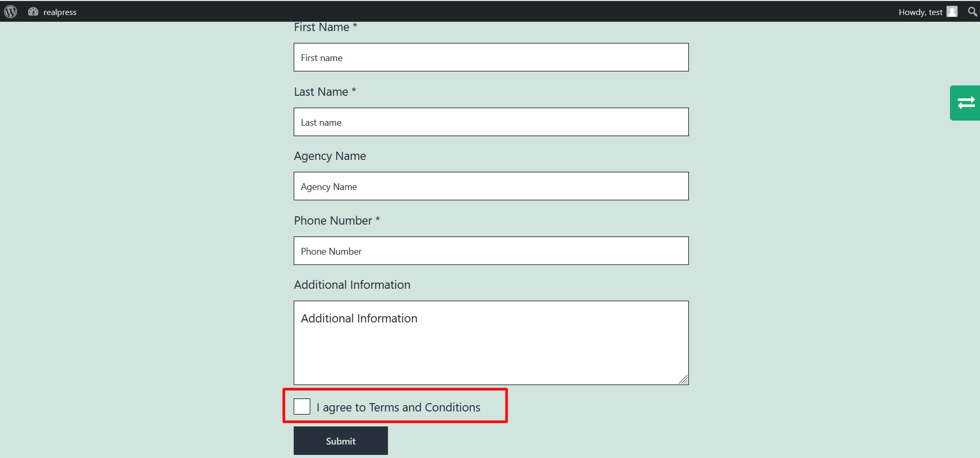
Task: Focus the First name input field
Action: pyautogui.click(x=491, y=57)
